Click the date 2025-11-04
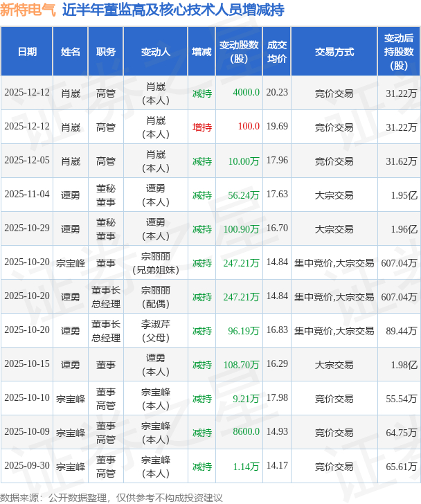The image size is (421, 504). (x=27, y=195)
